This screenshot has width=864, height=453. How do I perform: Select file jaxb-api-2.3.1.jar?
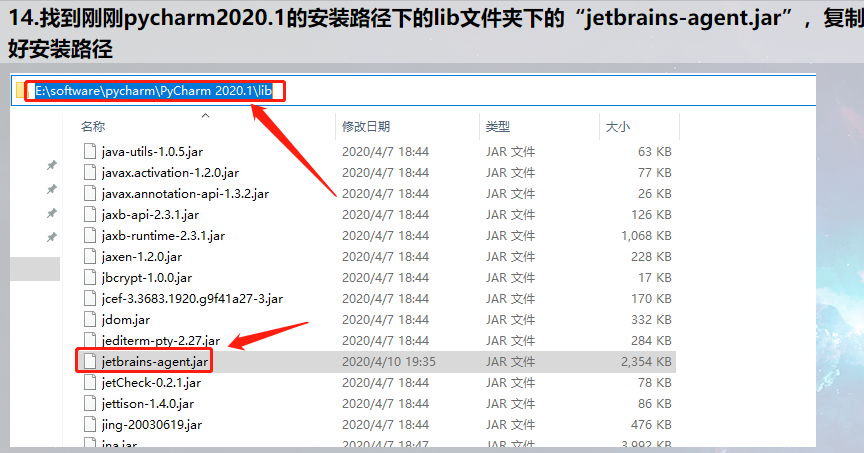pos(150,215)
